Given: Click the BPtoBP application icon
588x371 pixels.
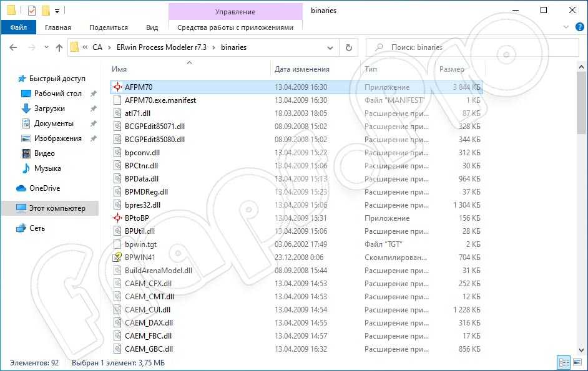Looking at the screenshot, I should coord(117,218).
